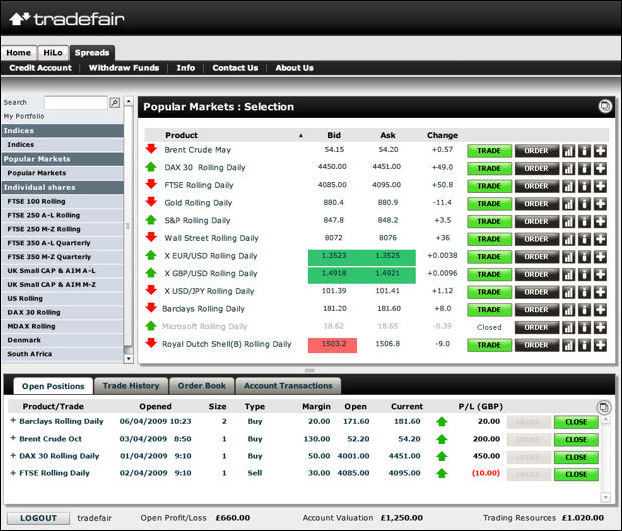Click plus icon for Royal Dutch Shell(B) row
The height and width of the screenshot is (531, 622).
tap(600, 345)
